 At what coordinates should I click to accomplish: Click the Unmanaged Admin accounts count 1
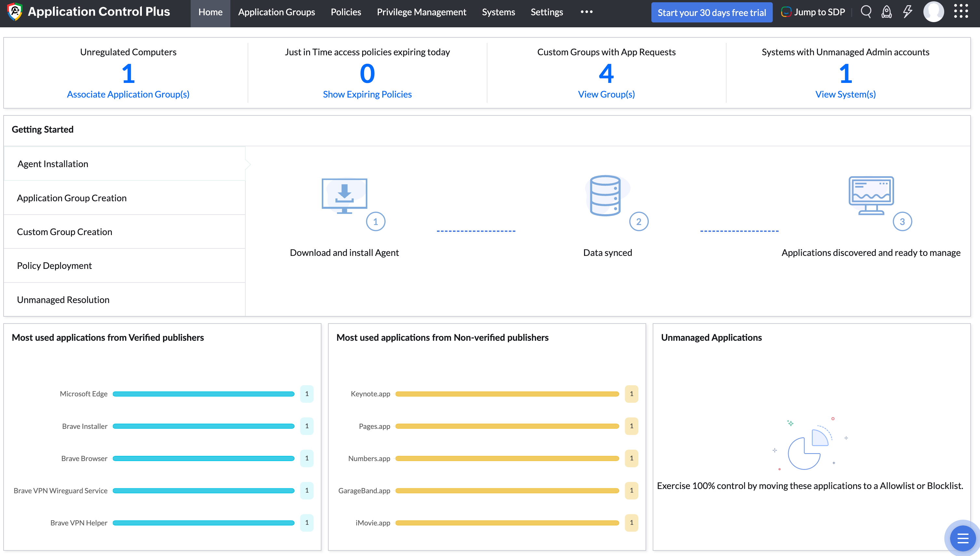coord(846,73)
